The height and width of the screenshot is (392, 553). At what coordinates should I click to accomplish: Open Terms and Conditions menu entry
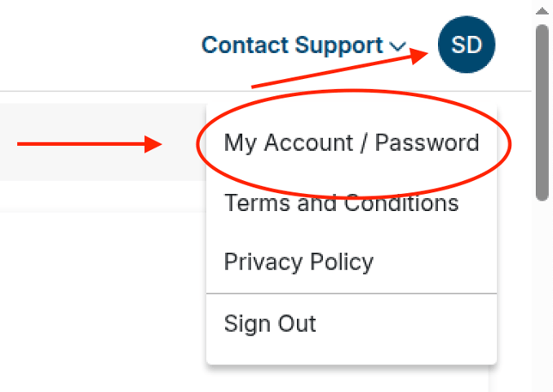point(341,203)
